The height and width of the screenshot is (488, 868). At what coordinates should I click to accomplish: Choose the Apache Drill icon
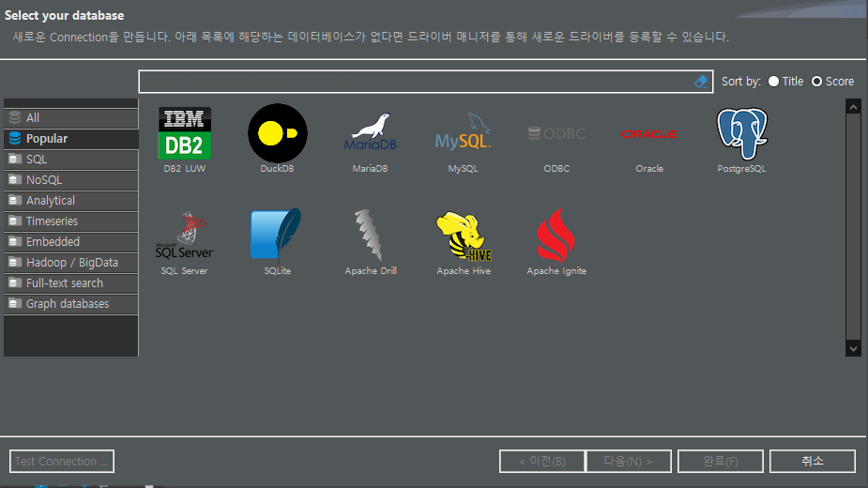(x=369, y=235)
